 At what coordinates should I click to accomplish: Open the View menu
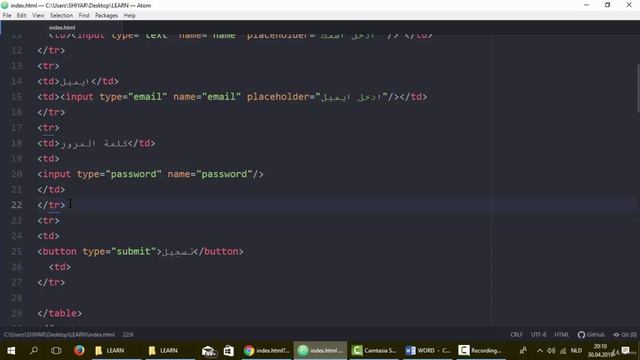(x=38, y=16)
